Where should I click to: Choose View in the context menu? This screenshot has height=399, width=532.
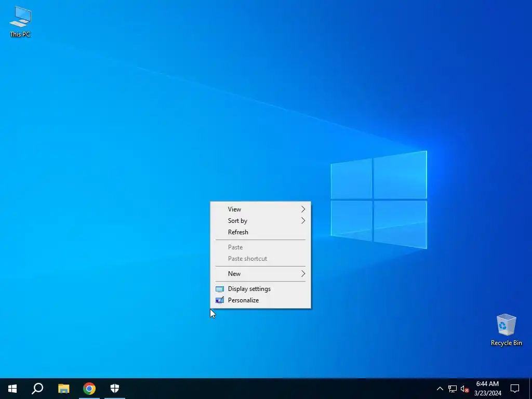261,209
